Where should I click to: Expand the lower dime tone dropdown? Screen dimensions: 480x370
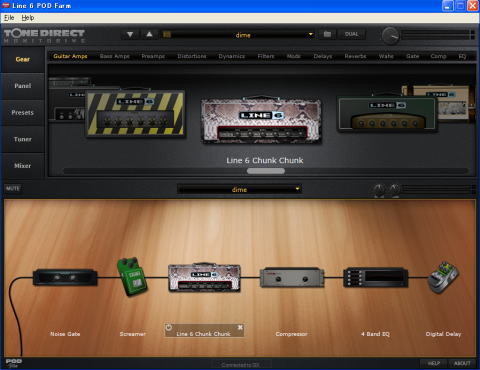(239, 189)
